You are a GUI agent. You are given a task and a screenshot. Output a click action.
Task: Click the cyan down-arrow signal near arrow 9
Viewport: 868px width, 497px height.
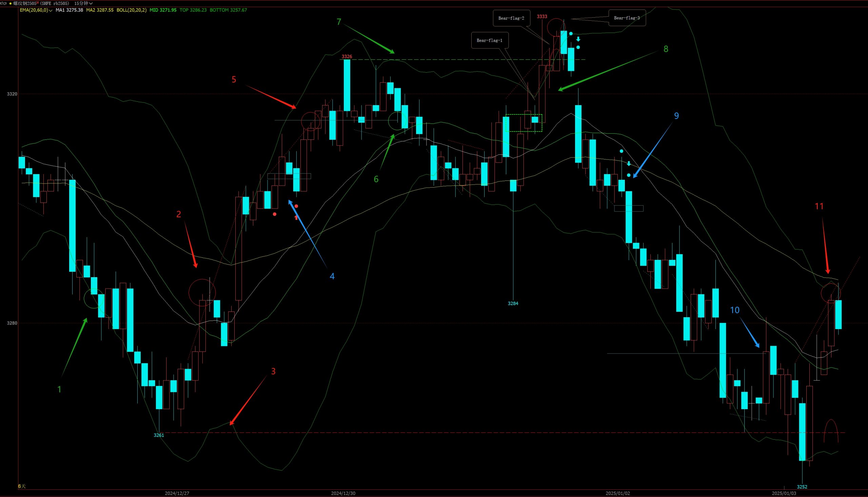(x=629, y=164)
